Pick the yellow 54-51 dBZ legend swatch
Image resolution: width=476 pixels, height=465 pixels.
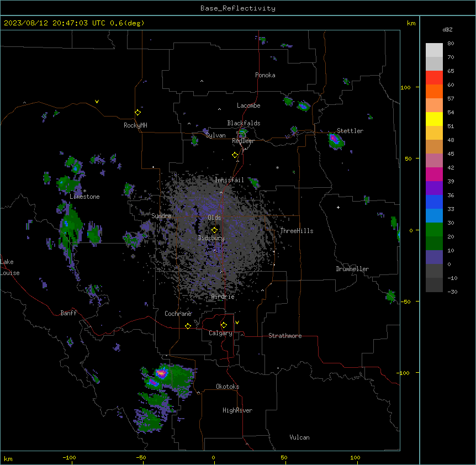point(434,119)
